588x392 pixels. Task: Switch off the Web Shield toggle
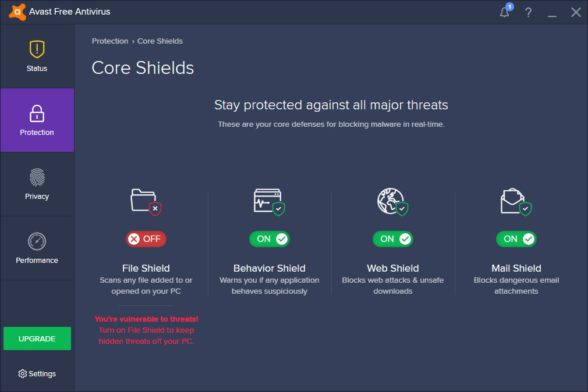(x=392, y=239)
